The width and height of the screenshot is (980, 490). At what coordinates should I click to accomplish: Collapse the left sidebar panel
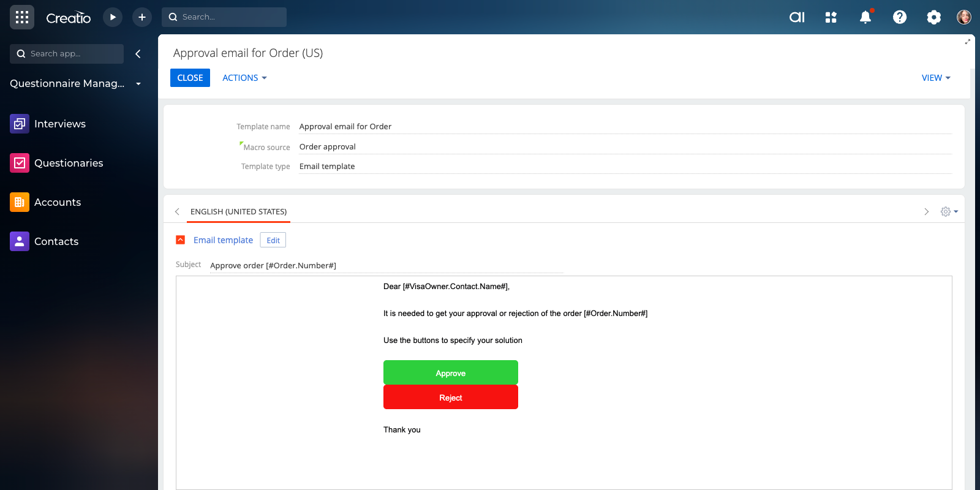click(x=138, y=54)
